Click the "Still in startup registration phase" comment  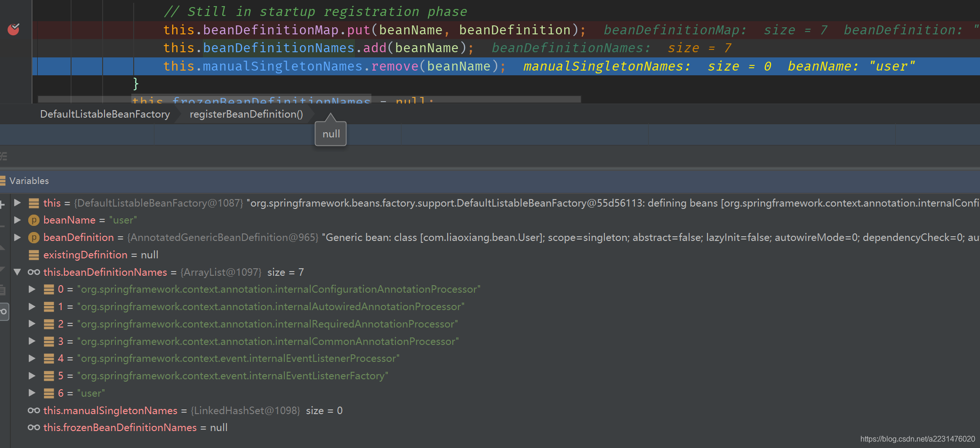[315, 11]
